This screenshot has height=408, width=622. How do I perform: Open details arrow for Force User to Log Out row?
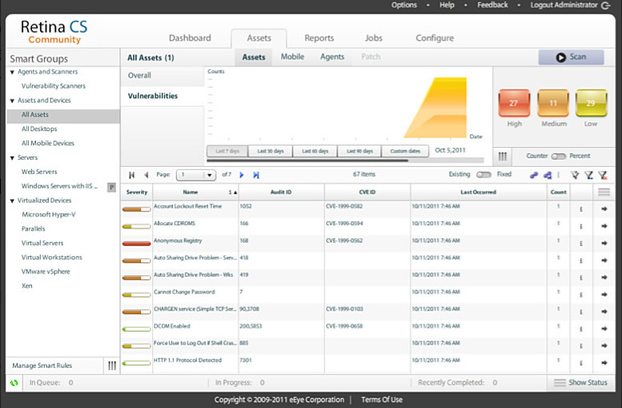tap(604, 346)
